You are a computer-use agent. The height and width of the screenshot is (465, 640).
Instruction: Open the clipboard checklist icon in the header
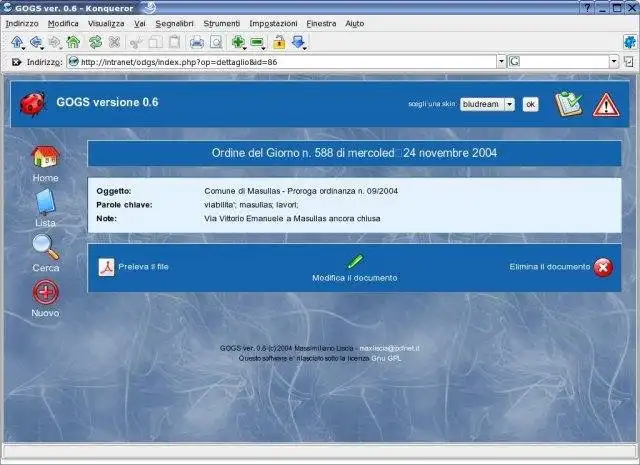568,104
